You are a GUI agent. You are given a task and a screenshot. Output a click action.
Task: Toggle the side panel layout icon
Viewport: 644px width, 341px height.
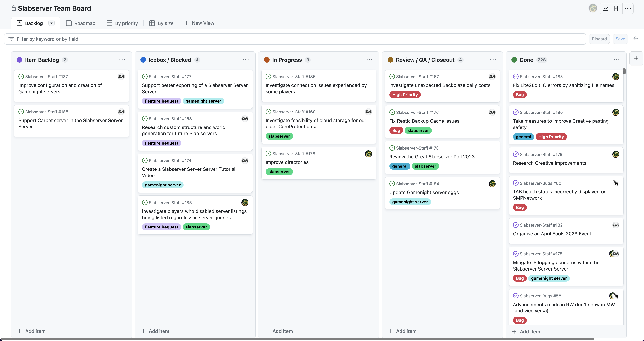tap(617, 8)
